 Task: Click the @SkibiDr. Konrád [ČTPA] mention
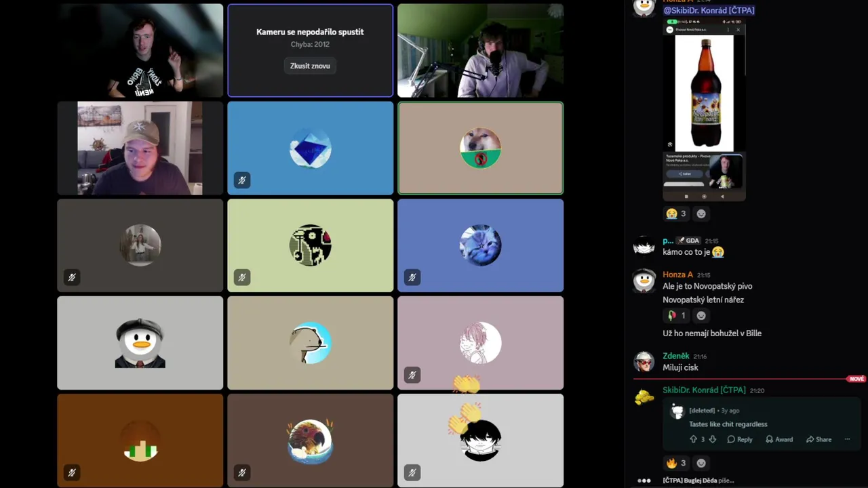pos(709,10)
